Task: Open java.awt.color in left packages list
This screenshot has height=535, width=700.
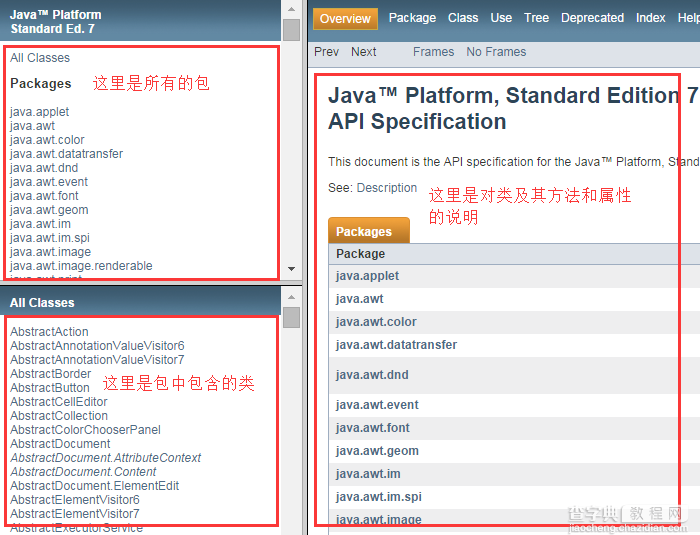Action: coord(47,140)
